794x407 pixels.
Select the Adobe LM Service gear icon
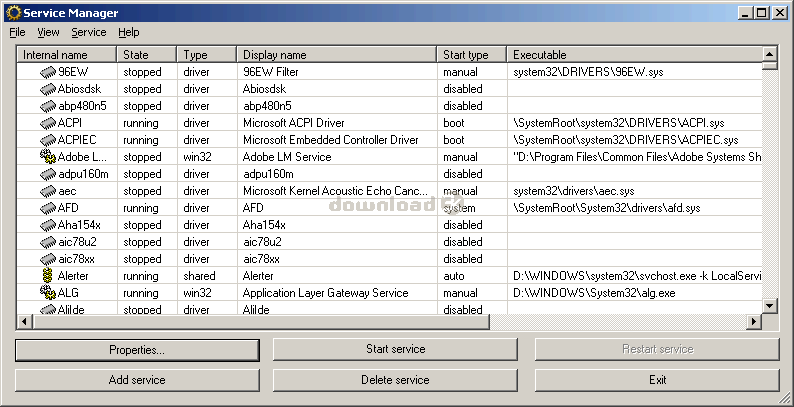coord(47,157)
